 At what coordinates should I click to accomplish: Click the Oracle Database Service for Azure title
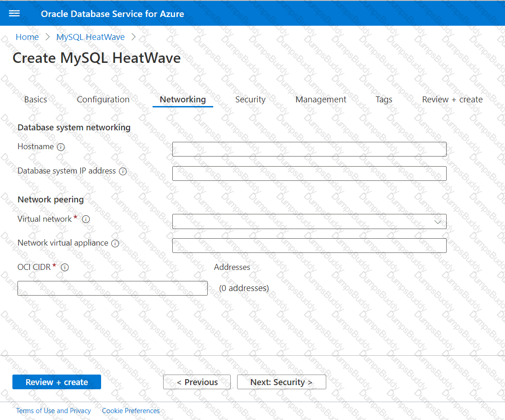pyautogui.click(x=113, y=14)
